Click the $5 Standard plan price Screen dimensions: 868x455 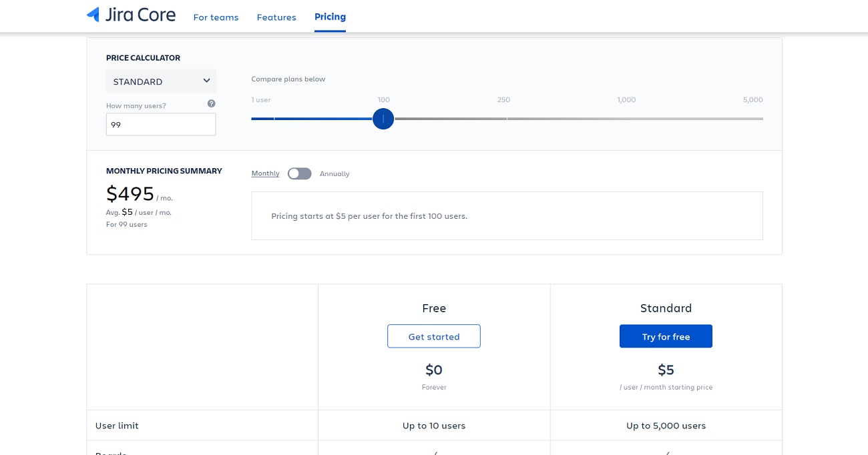point(666,370)
